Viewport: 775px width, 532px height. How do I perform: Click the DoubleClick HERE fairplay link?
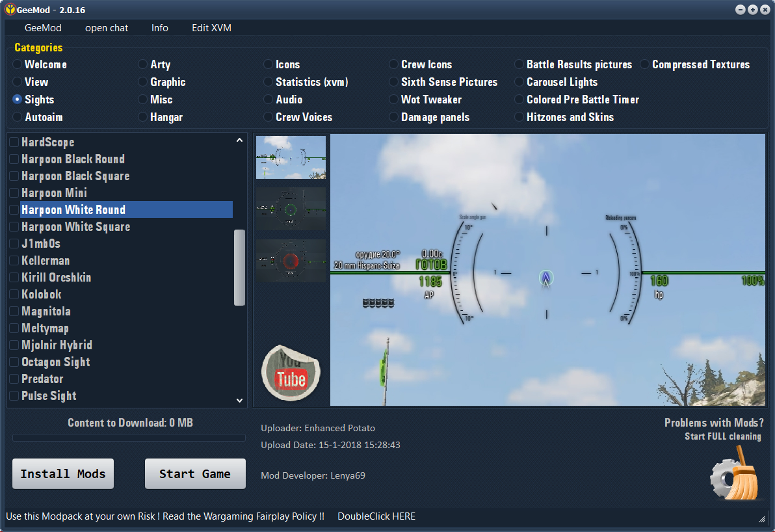(x=376, y=516)
